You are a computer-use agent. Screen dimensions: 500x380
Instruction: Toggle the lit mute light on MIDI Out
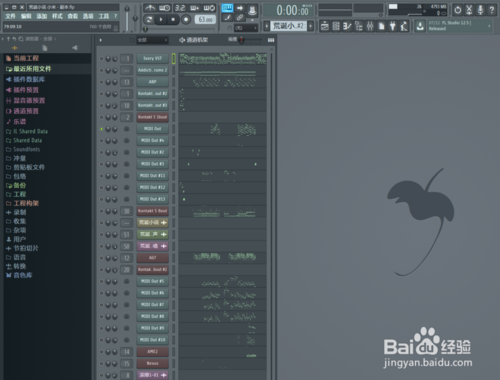pos(101,129)
